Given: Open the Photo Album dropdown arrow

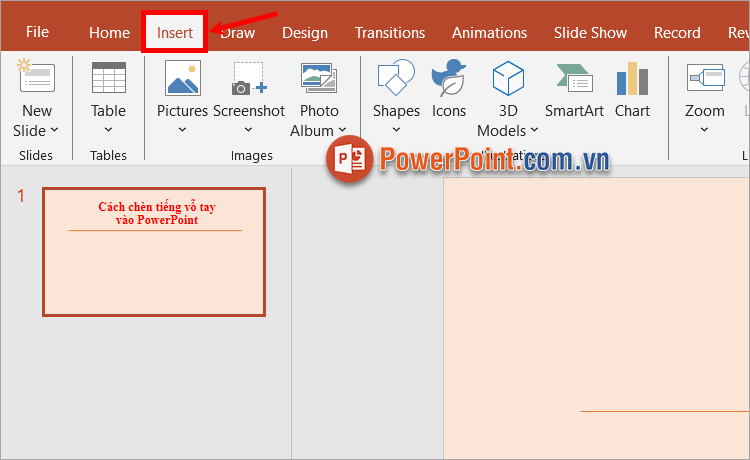Looking at the screenshot, I should (342, 130).
